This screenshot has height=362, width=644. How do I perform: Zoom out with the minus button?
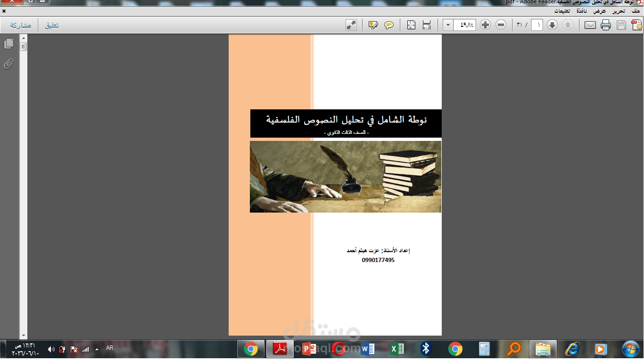click(x=501, y=25)
